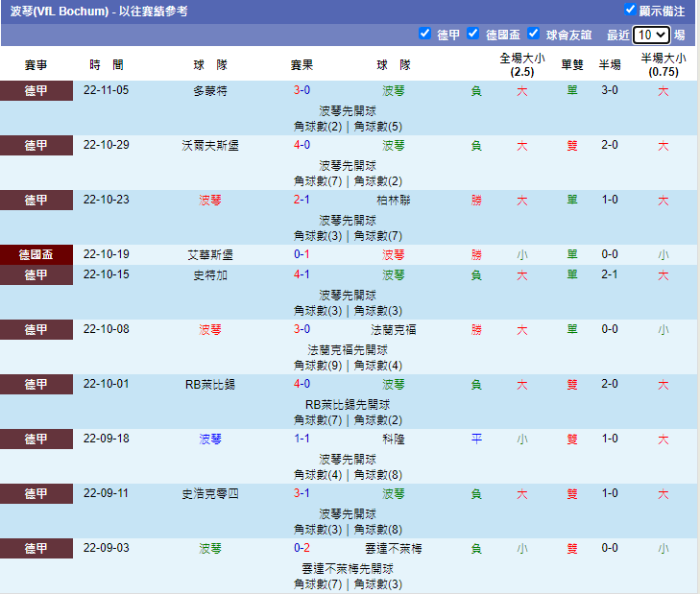The height and width of the screenshot is (594, 700).
Task: Click the 1-1 score on 22-09-18
Action: pyautogui.click(x=302, y=439)
